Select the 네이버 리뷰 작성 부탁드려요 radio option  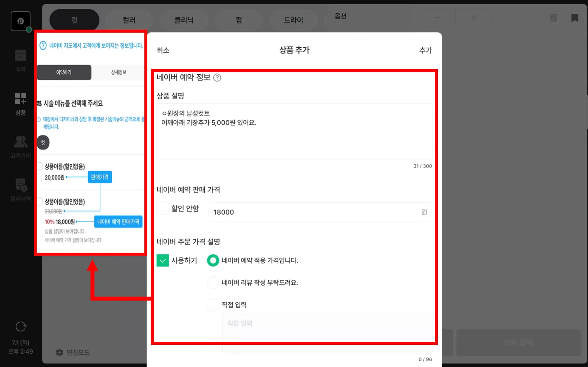pos(213,283)
